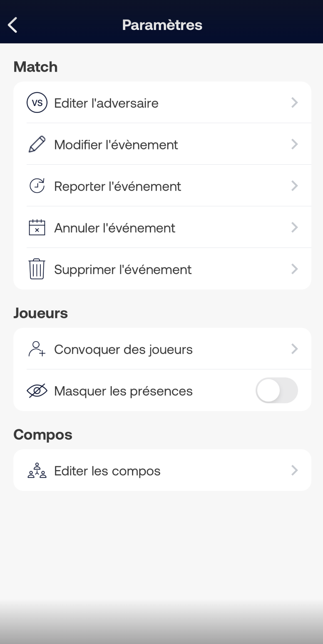Viewport: 323px width, 644px height.
Task: Expand the chevron for Reporter l'événement
Action: [295, 186]
